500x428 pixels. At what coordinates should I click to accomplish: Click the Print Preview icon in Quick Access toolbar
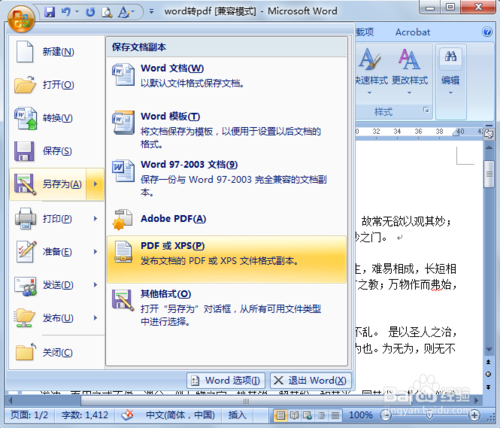click(107, 13)
